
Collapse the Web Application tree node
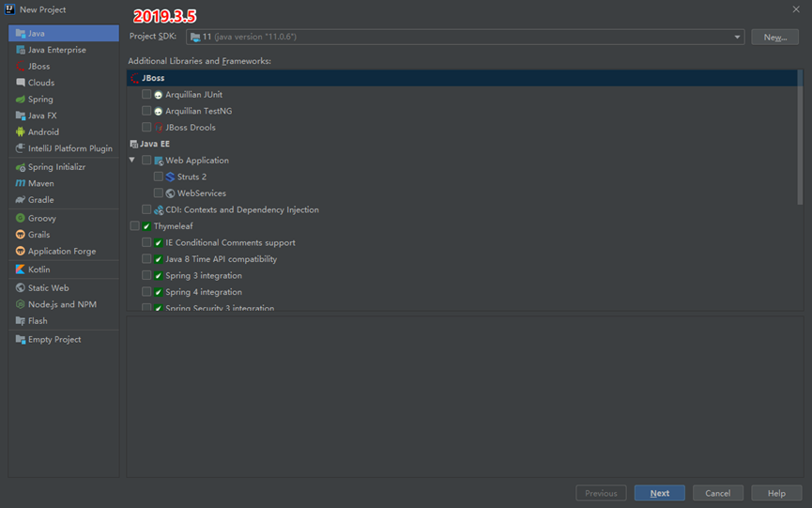pos(132,160)
